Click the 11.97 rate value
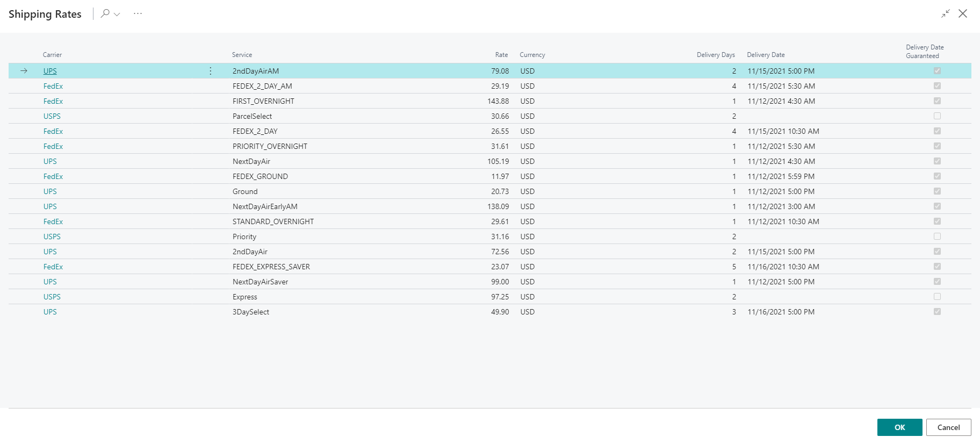This screenshot has width=980, height=444. pyautogui.click(x=500, y=176)
